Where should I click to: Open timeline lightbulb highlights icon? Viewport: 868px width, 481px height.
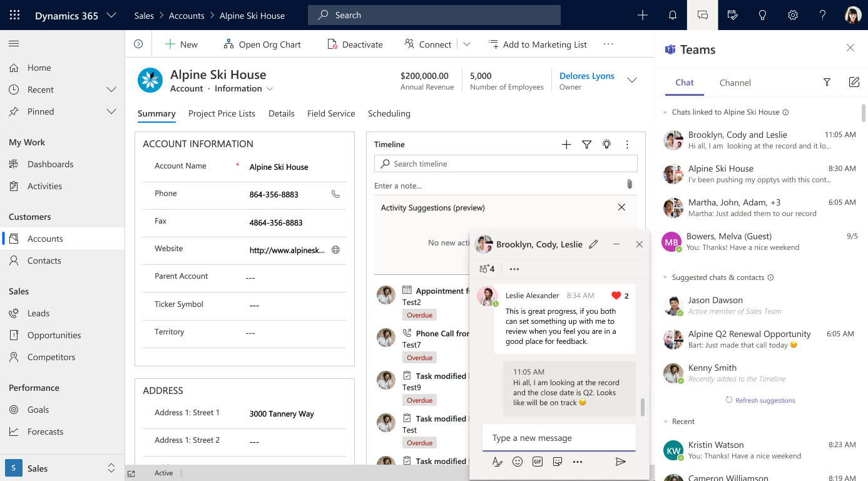point(606,145)
